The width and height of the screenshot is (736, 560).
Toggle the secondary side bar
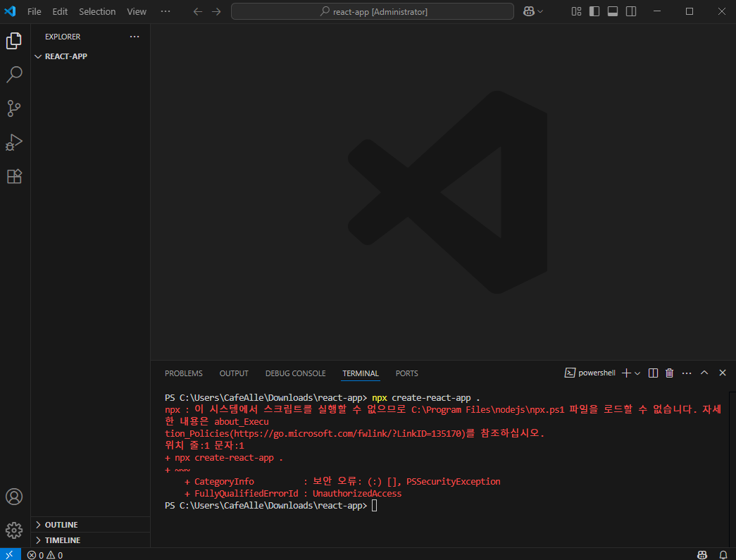coord(631,11)
